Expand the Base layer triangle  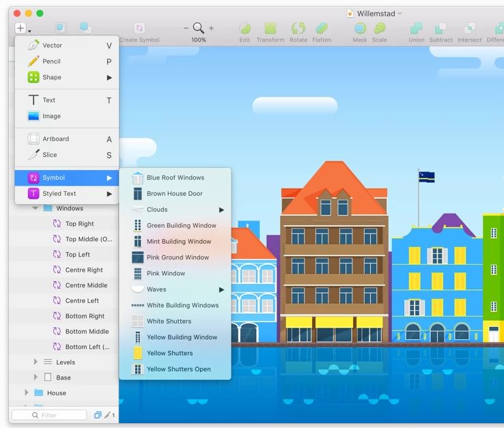point(36,377)
